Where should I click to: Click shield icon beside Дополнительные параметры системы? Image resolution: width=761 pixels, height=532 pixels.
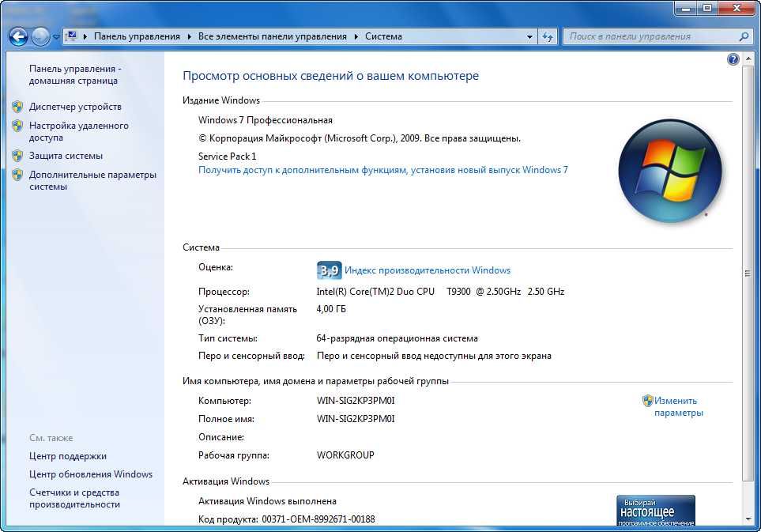[x=17, y=175]
